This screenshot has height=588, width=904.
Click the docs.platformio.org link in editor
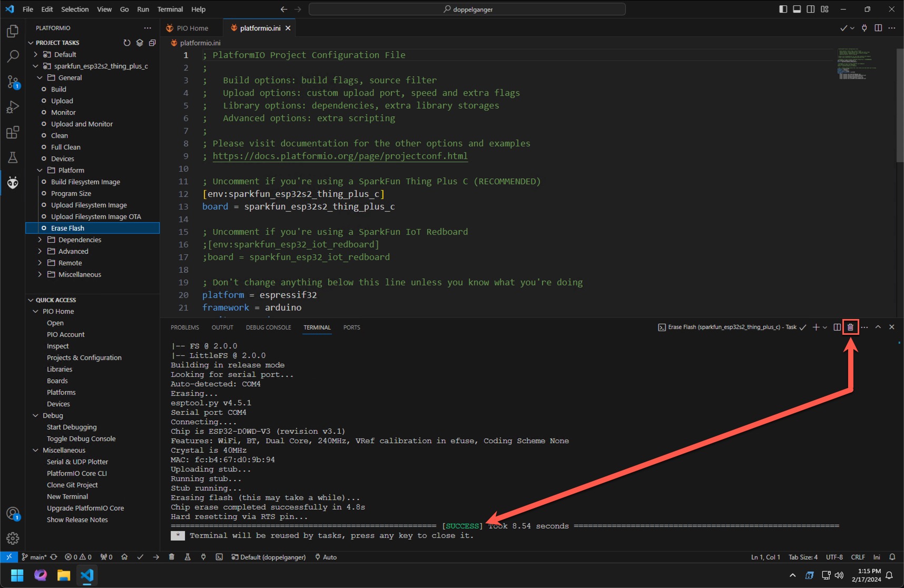(x=340, y=156)
